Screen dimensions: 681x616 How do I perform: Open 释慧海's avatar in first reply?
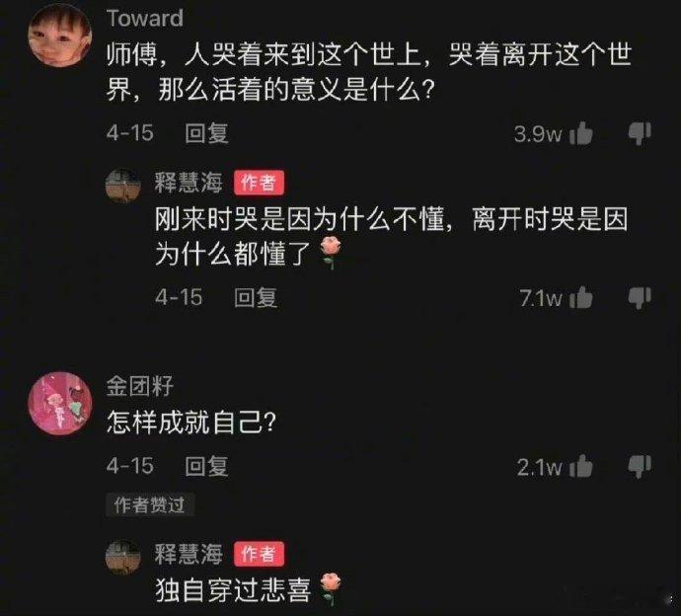pos(123,186)
